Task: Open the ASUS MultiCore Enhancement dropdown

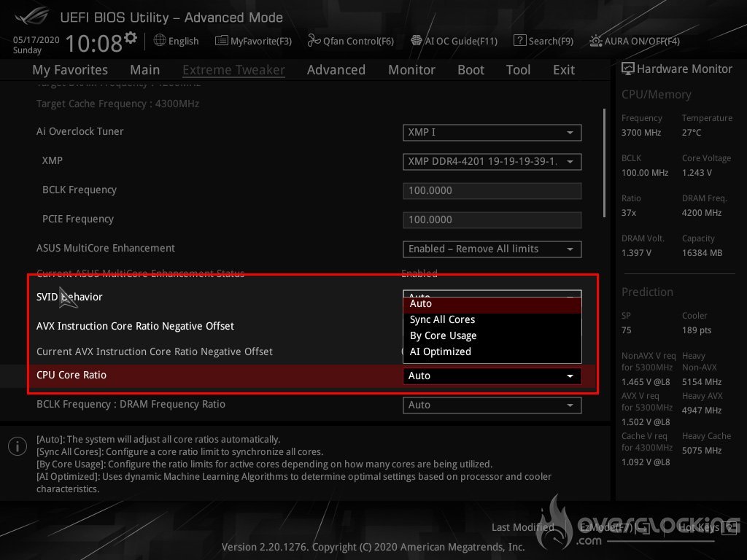Action: pyautogui.click(x=492, y=249)
